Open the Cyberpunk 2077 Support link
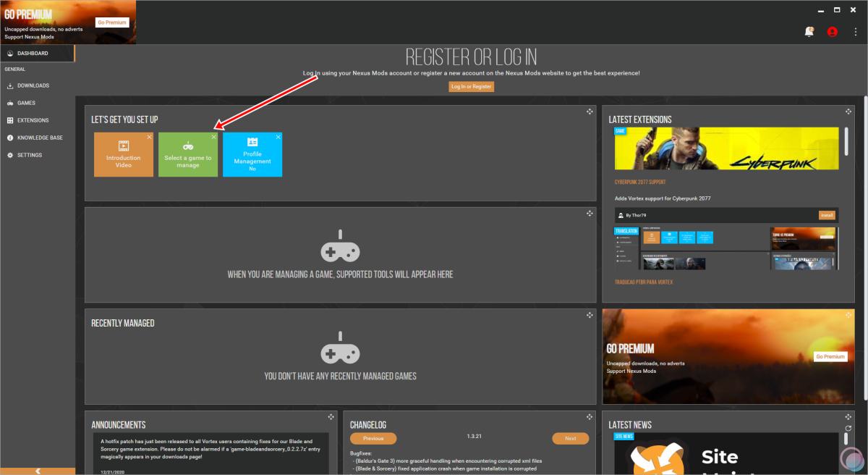Viewport: 868px width, 475px height. coord(640,182)
